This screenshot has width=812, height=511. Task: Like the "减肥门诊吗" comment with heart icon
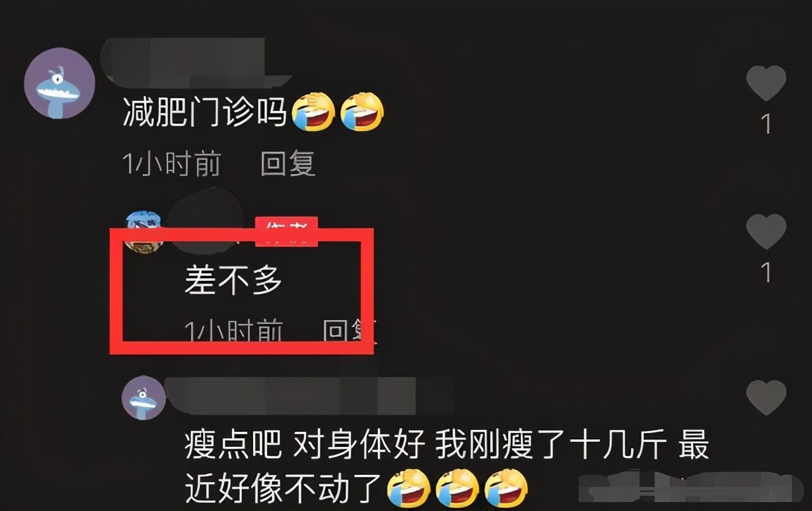766,82
